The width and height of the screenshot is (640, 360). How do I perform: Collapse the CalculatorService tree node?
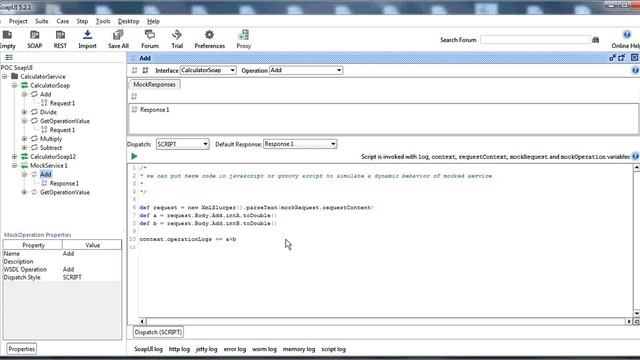click(x=4, y=77)
